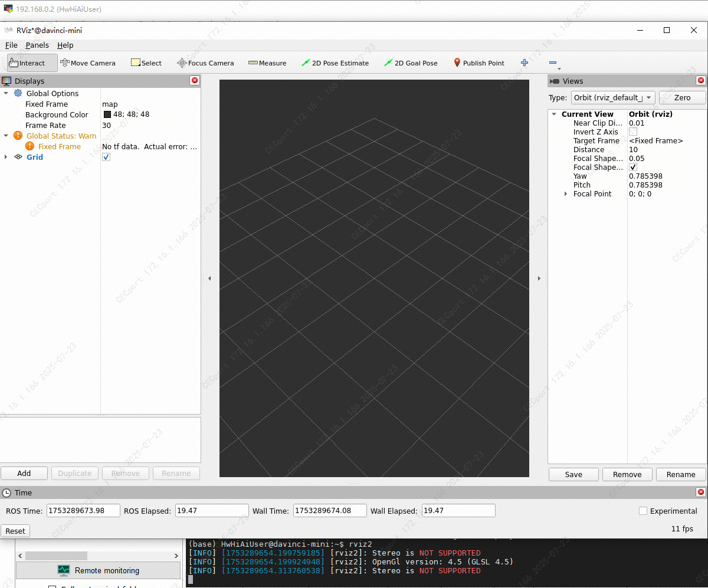708x588 pixels.
Task: Click the Background Color swatch
Action: (x=107, y=114)
